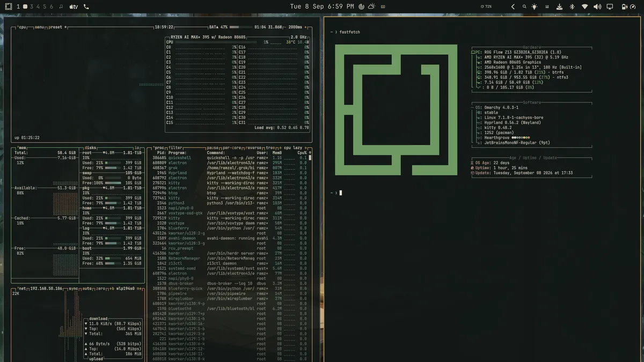Viewport: 644px width, 362px height.
Task: Switch to workspace 4
Action: [x=38, y=6]
